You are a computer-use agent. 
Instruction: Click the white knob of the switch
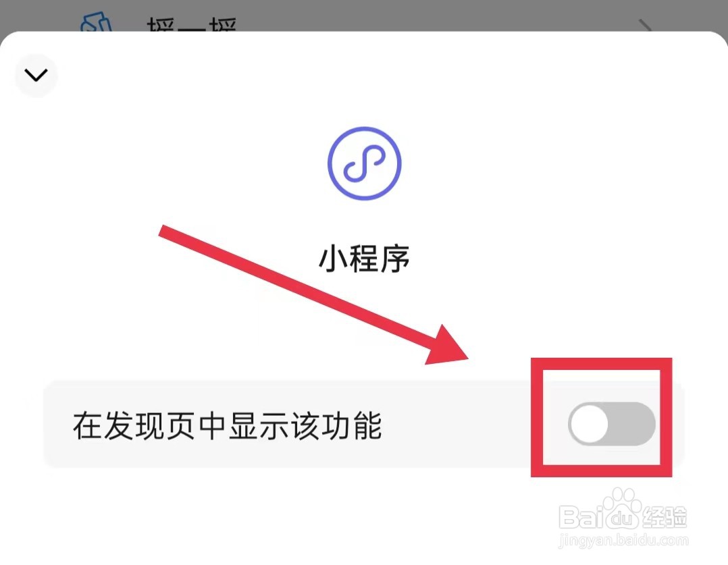point(590,425)
